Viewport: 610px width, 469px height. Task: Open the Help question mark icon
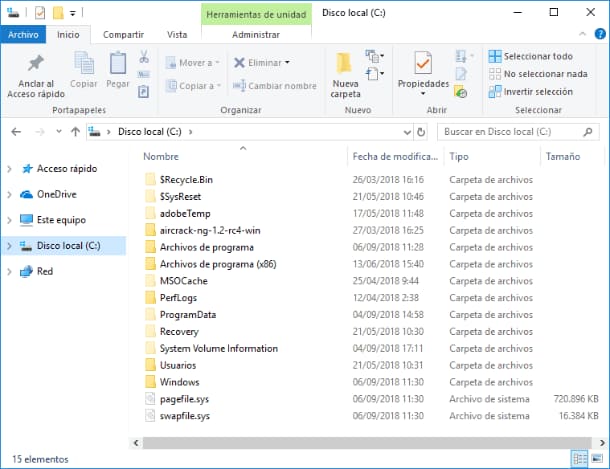tap(600, 34)
